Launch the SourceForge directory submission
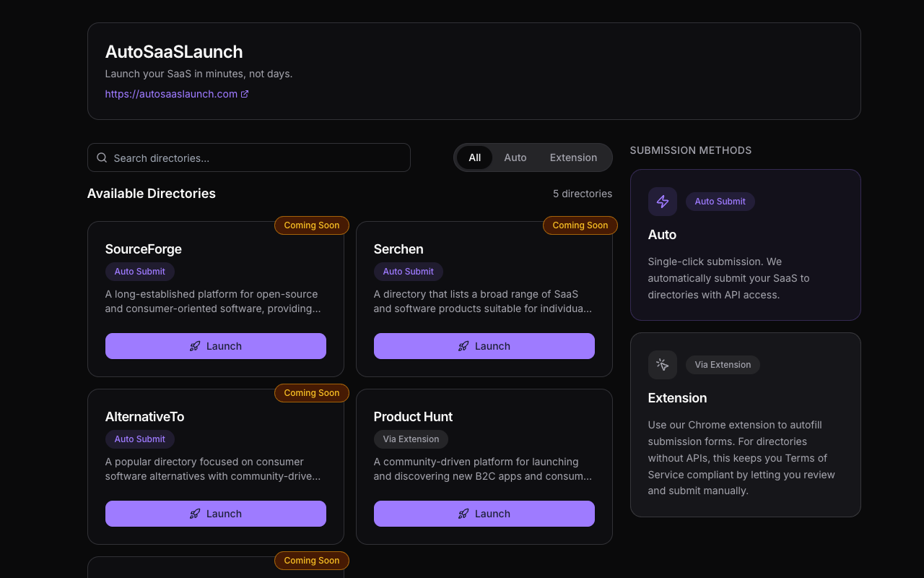 tap(215, 345)
